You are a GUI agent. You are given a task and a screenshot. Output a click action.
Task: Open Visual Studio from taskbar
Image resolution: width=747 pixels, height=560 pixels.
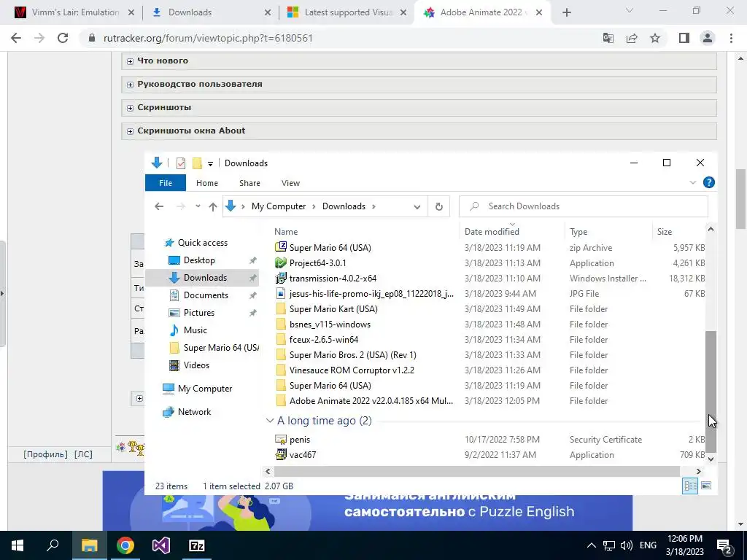pos(161,545)
